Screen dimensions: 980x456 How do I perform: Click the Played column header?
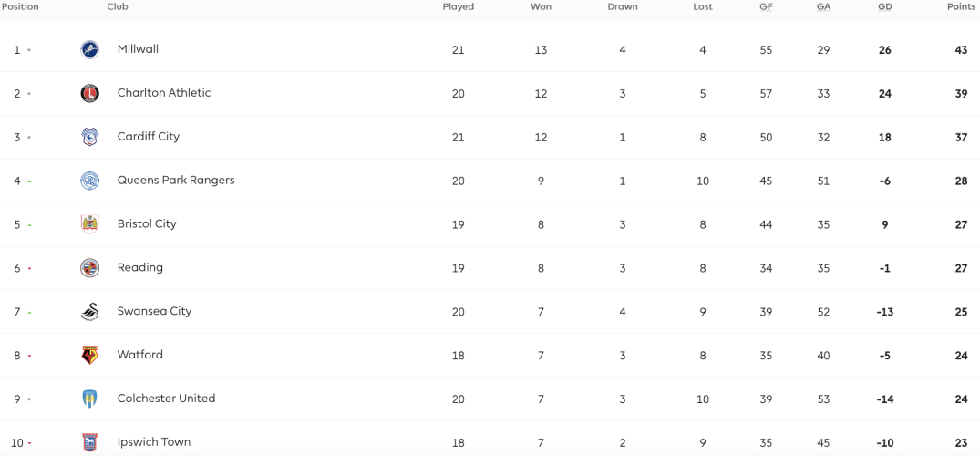pos(459,7)
